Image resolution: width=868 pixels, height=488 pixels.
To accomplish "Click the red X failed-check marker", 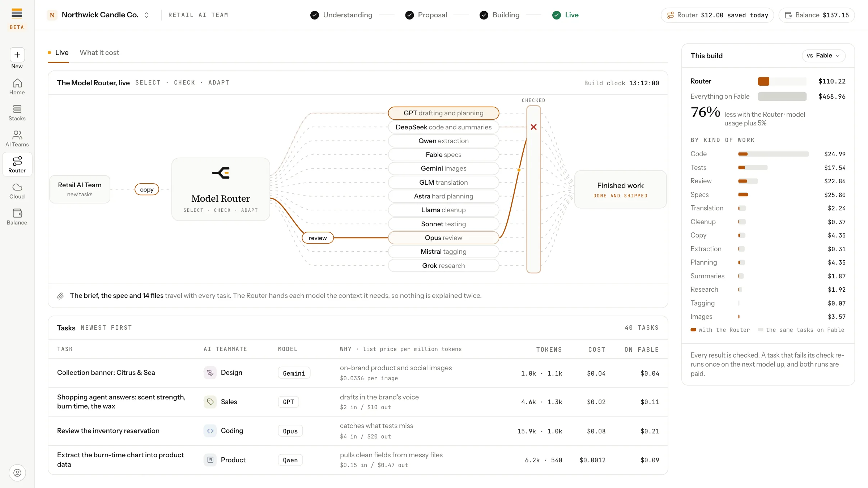I will coord(533,127).
